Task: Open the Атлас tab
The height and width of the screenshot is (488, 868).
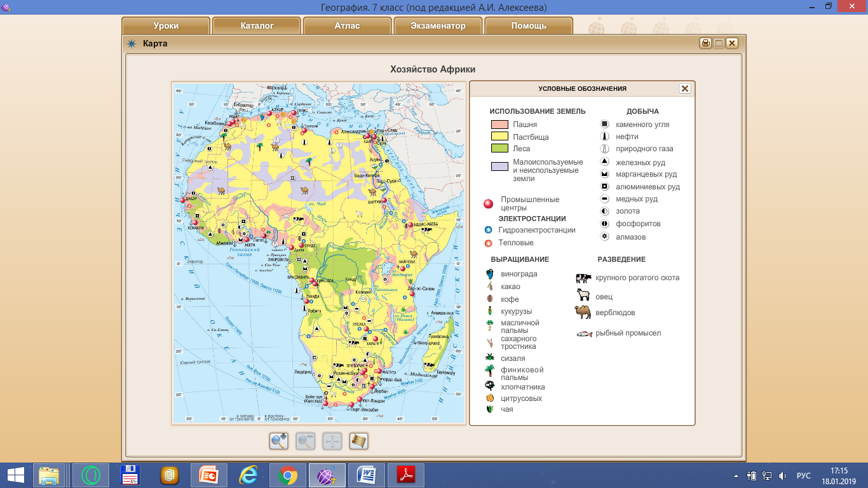Action: (348, 26)
